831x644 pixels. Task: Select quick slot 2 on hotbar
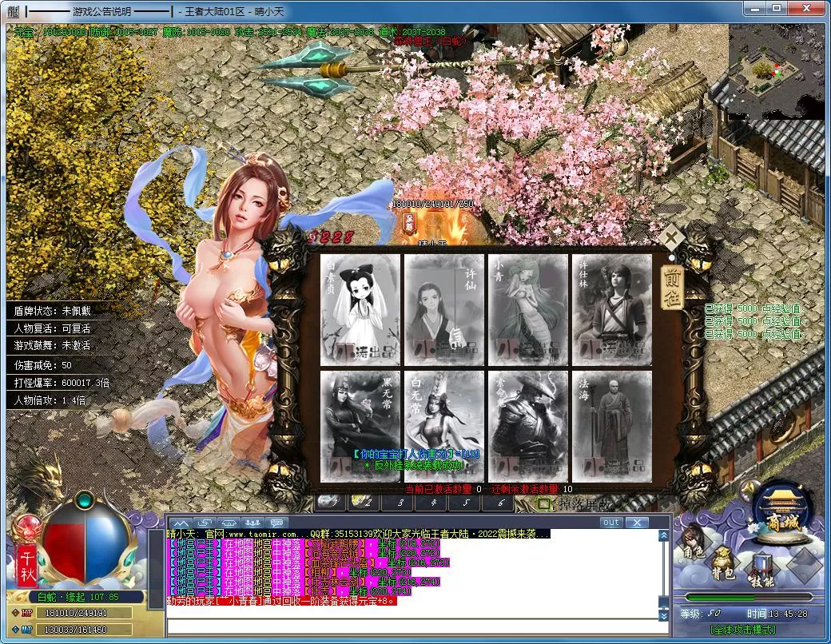pos(364,502)
